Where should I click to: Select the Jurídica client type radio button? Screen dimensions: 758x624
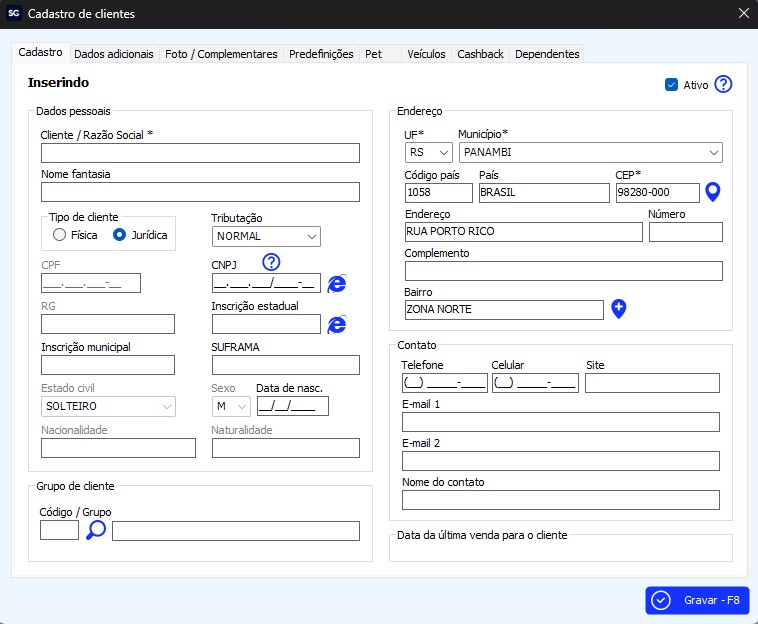coord(120,235)
